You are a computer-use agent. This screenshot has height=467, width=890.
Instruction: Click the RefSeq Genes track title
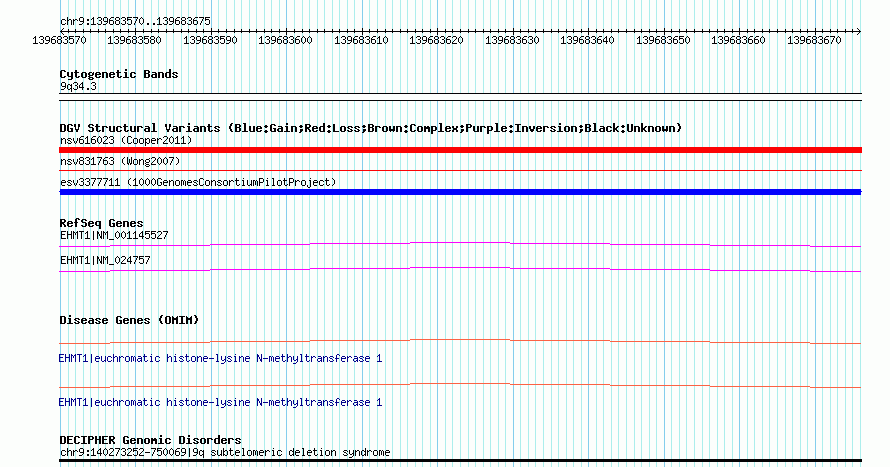click(102, 223)
